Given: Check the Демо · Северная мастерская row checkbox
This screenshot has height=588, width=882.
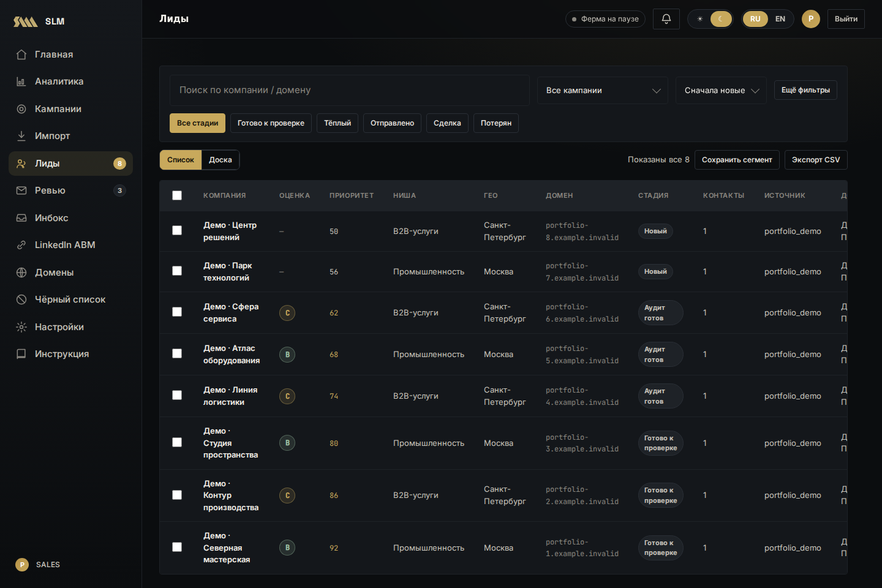Looking at the screenshot, I should pyautogui.click(x=177, y=547).
